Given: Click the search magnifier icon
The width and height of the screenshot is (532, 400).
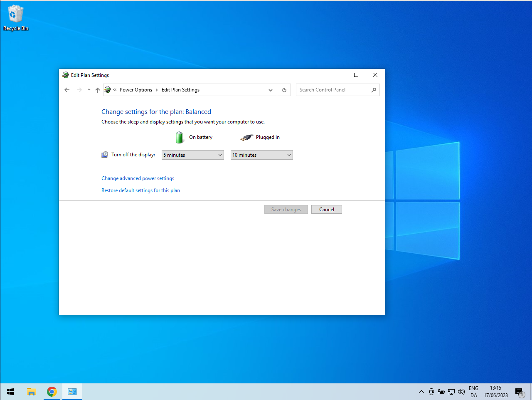Looking at the screenshot, I should click(x=374, y=90).
